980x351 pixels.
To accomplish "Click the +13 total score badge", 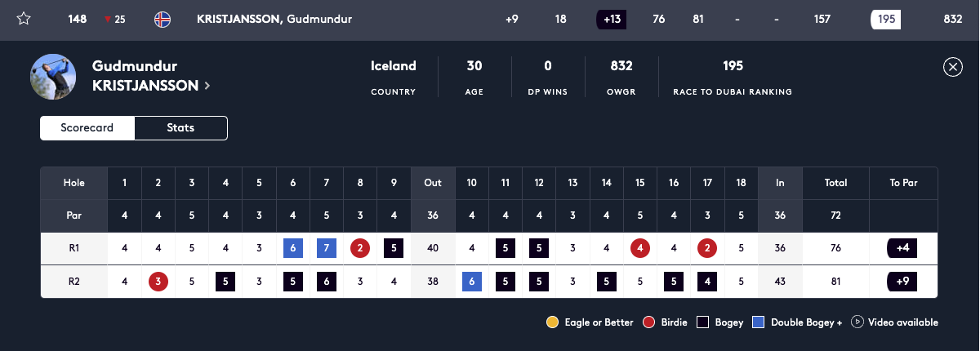I will 611,20.
